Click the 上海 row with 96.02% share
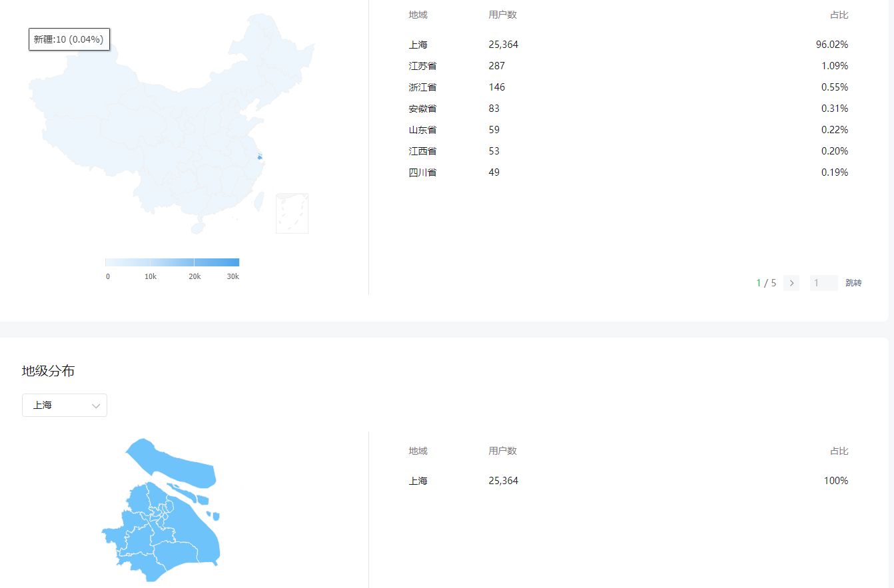Viewport: 894px width, 588px height. click(629, 45)
